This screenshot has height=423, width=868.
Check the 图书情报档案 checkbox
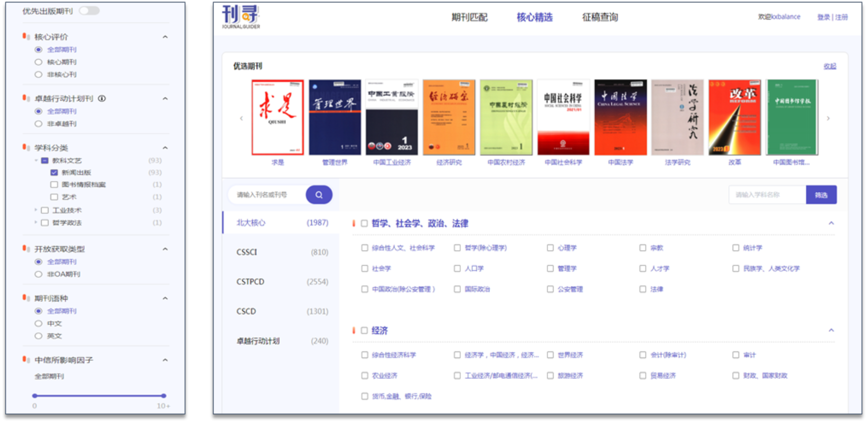54,184
